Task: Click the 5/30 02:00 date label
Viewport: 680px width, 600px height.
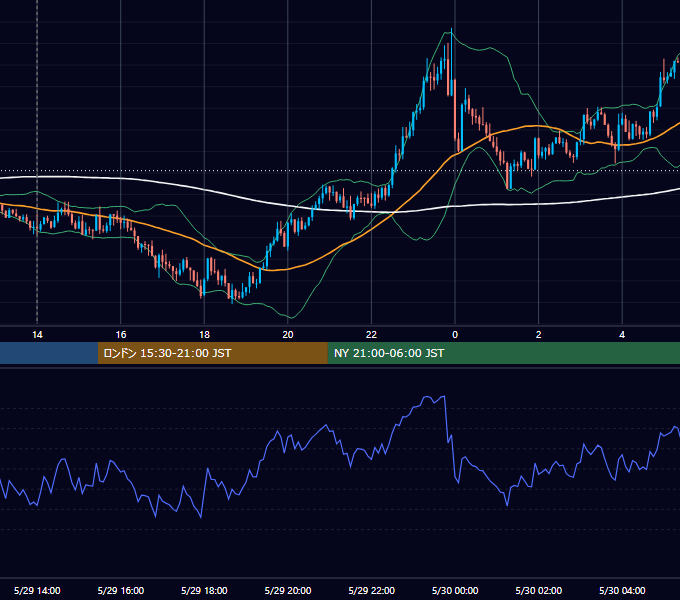Action: pyautogui.click(x=539, y=590)
